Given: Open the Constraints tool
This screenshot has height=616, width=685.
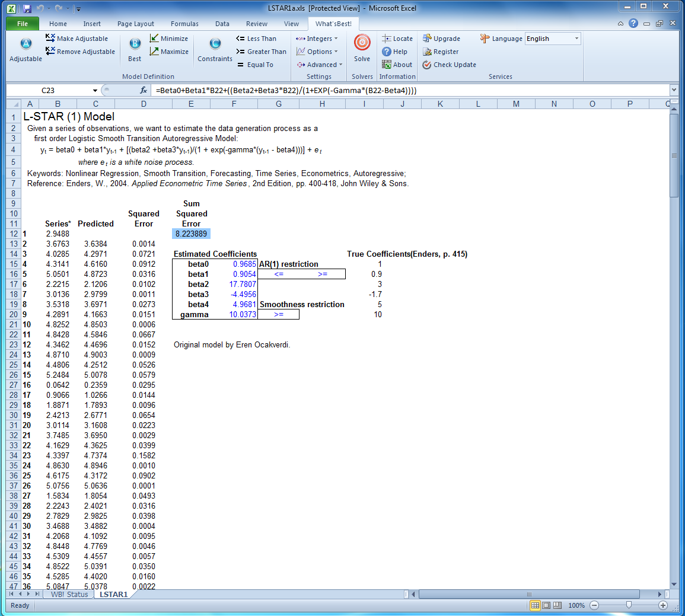Looking at the screenshot, I should pyautogui.click(x=215, y=44).
